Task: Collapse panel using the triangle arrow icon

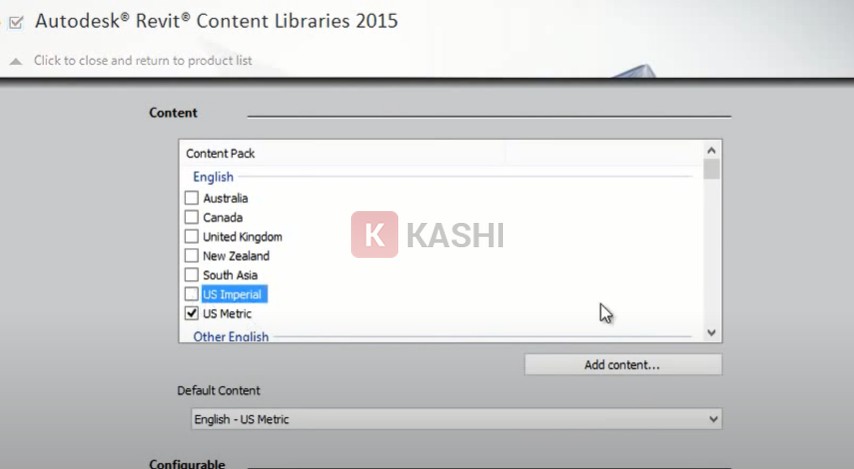Action: 15,61
